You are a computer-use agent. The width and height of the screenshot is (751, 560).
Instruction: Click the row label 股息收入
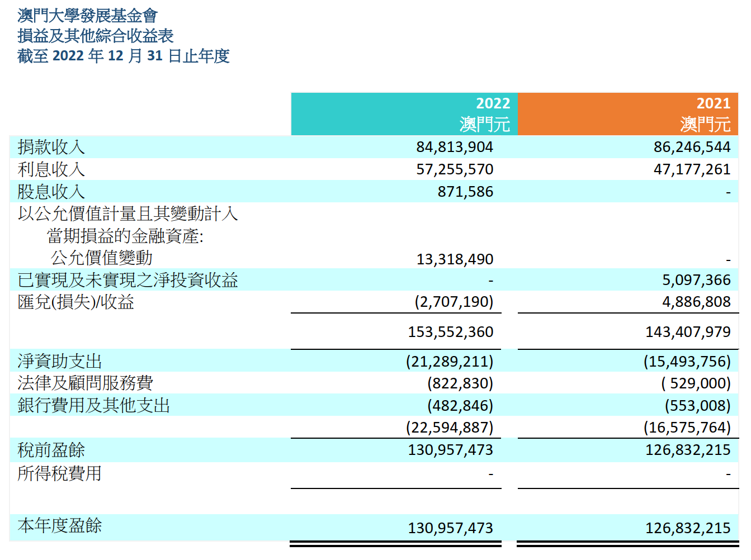click(51, 192)
